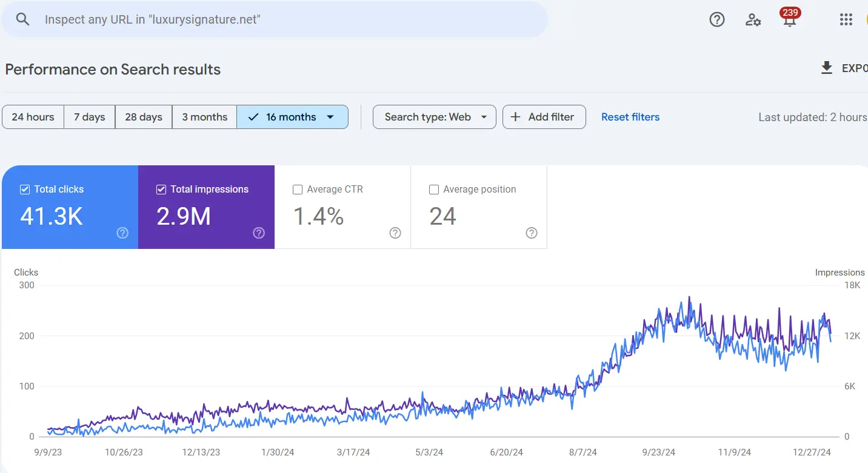Uncheck the Total clicks metric
This screenshot has width=868, height=473.
pyautogui.click(x=24, y=189)
